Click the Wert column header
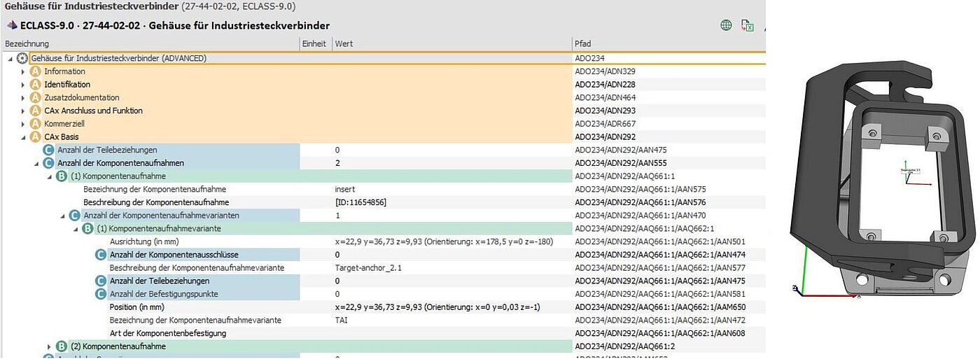Image resolution: width=980 pixels, height=359 pixels. coord(344,43)
